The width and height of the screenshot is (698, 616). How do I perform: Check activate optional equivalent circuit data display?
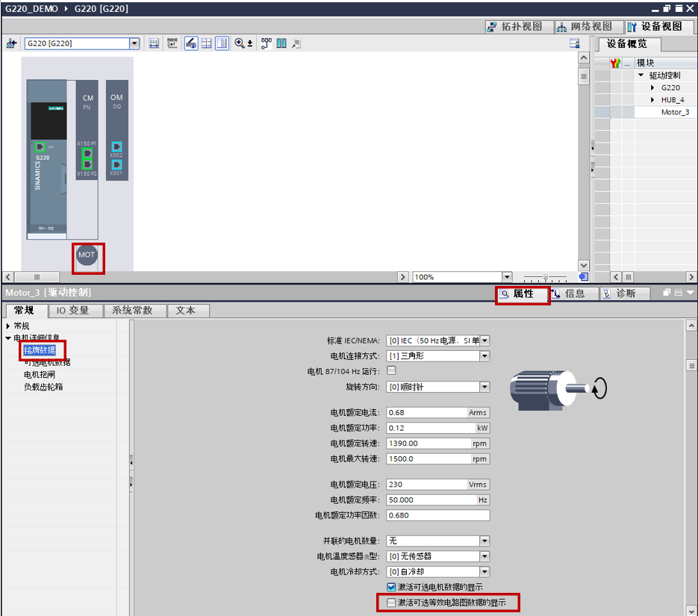(392, 602)
